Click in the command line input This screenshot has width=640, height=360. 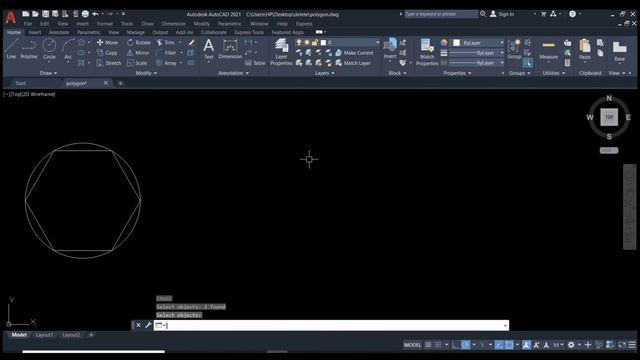click(x=331, y=325)
